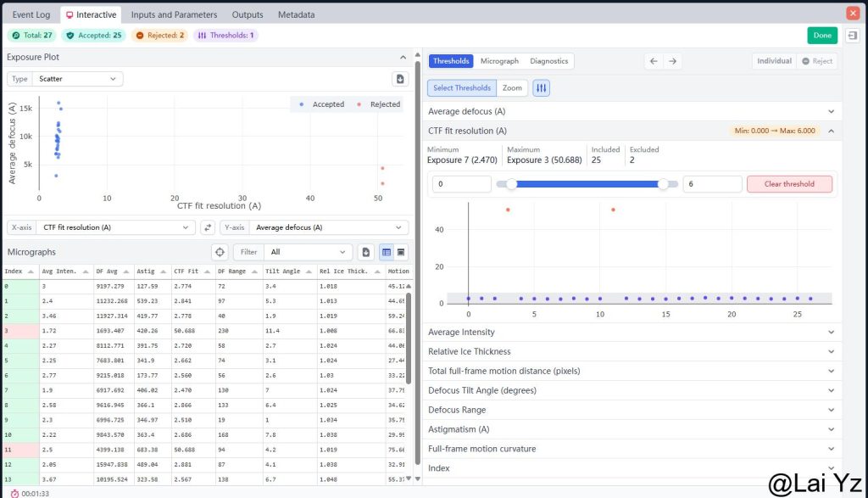The height and width of the screenshot is (498, 868).
Task: Click the right handle of threshold slider
Action: pos(663,184)
